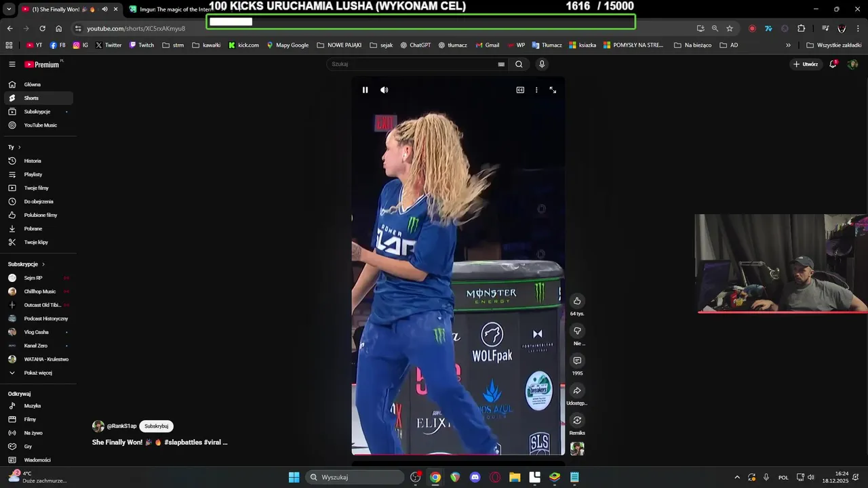This screenshot has height=488, width=868.
Task: Open Twoje filmy
Action: [38, 188]
